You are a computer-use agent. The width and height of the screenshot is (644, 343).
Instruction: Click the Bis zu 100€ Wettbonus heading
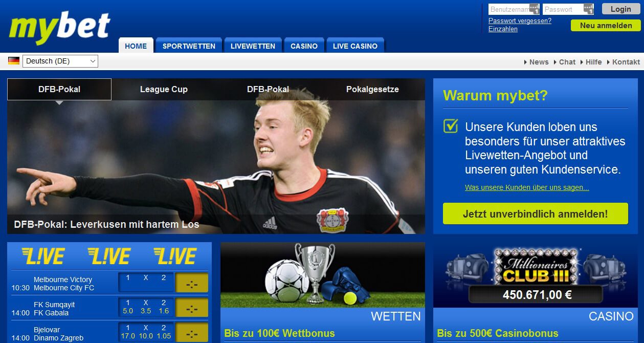pos(280,334)
